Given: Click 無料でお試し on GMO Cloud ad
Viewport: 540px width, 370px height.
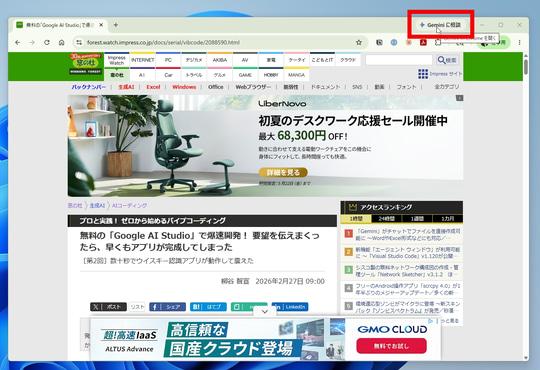Looking at the screenshot, I should (x=391, y=346).
